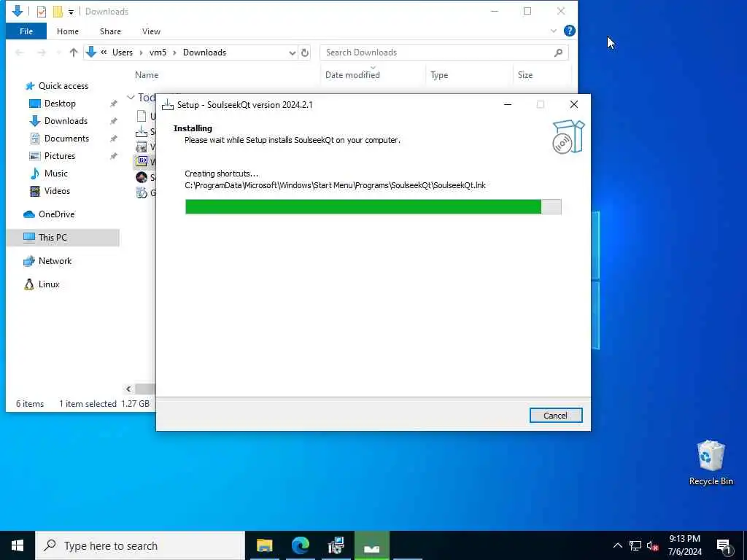The image size is (747, 560).
Task: Open Explorer help question mark icon
Action: [569, 31]
